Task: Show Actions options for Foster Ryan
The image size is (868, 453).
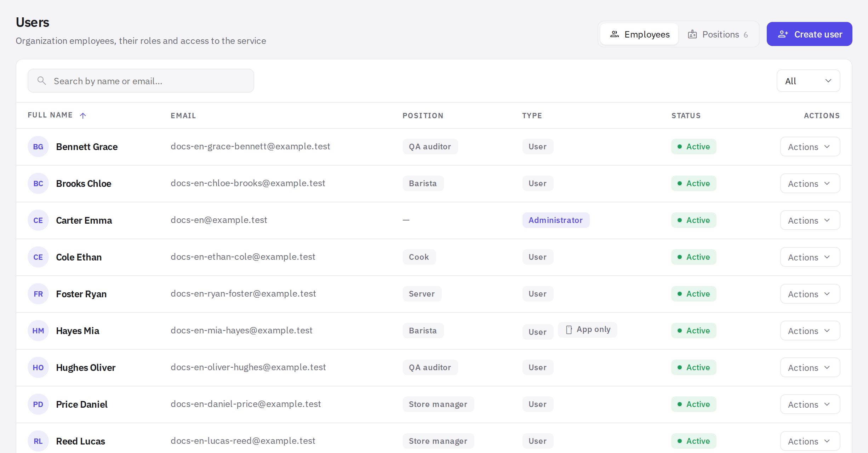Action: tap(810, 294)
